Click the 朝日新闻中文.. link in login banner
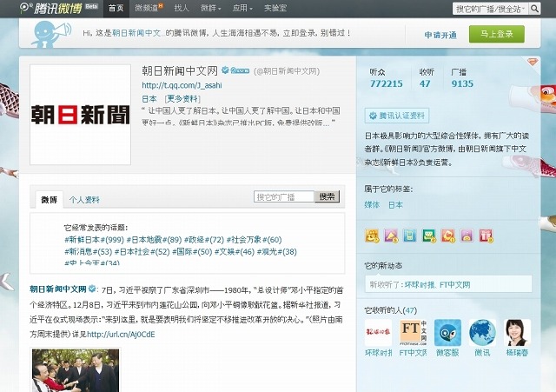 [x=137, y=33]
